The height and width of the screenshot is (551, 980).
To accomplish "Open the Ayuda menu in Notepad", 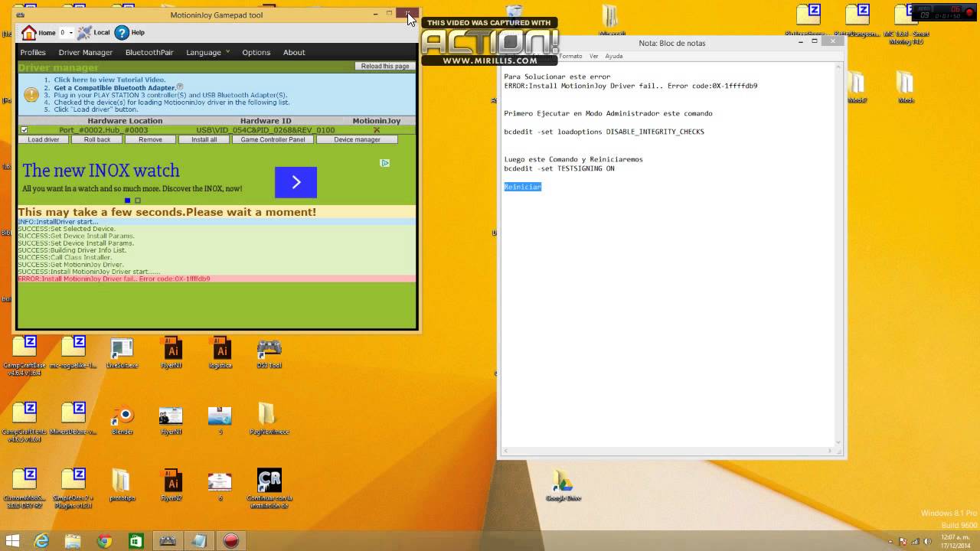I will (614, 56).
